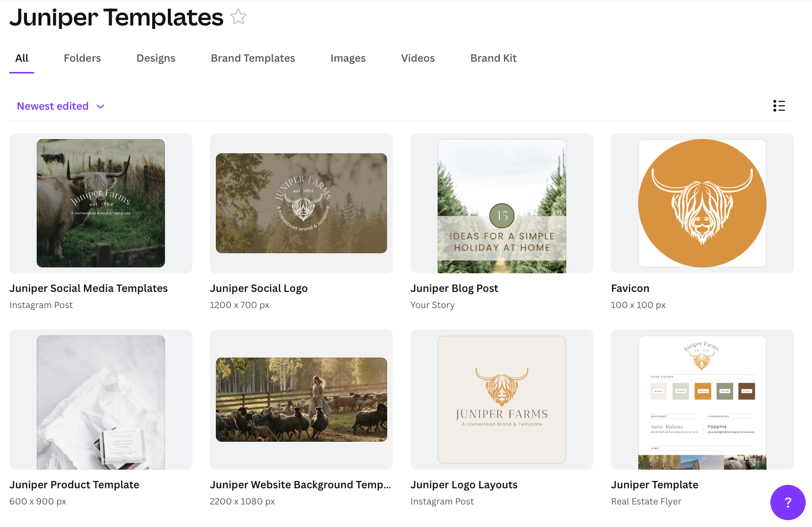The height and width of the screenshot is (527, 812).
Task: Click the 'Your Story' type label
Action: click(433, 305)
